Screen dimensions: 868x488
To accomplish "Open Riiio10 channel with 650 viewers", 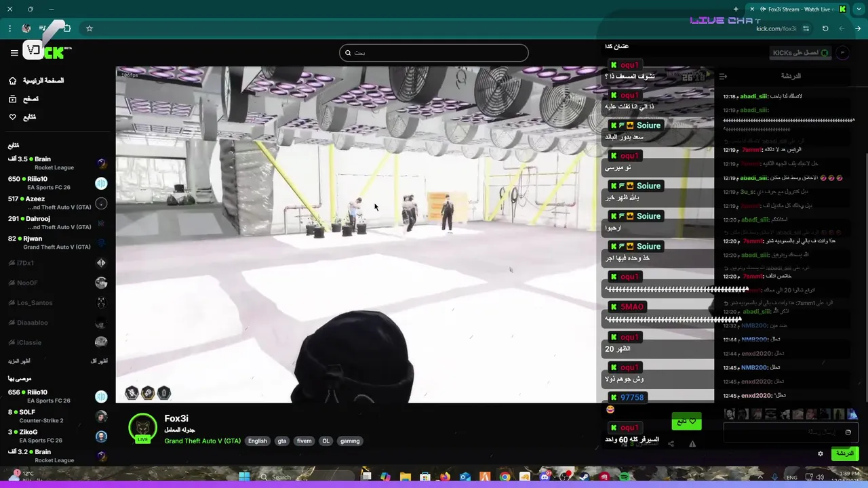I will coord(58,183).
